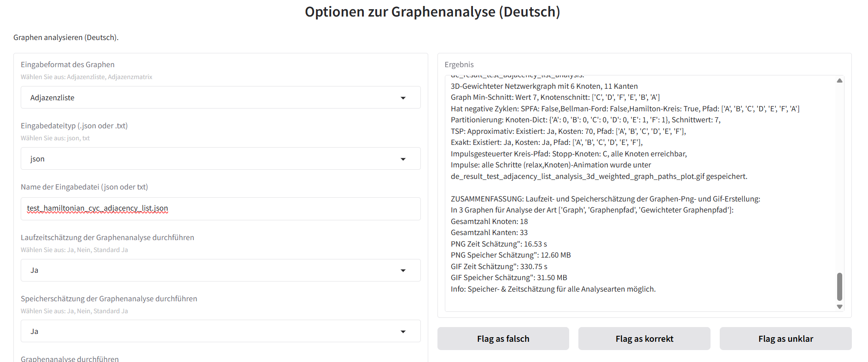Click the 'Gesamtzahl Kanten: 33' line
The width and height of the screenshot is (868, 362).
pos(489,232)
